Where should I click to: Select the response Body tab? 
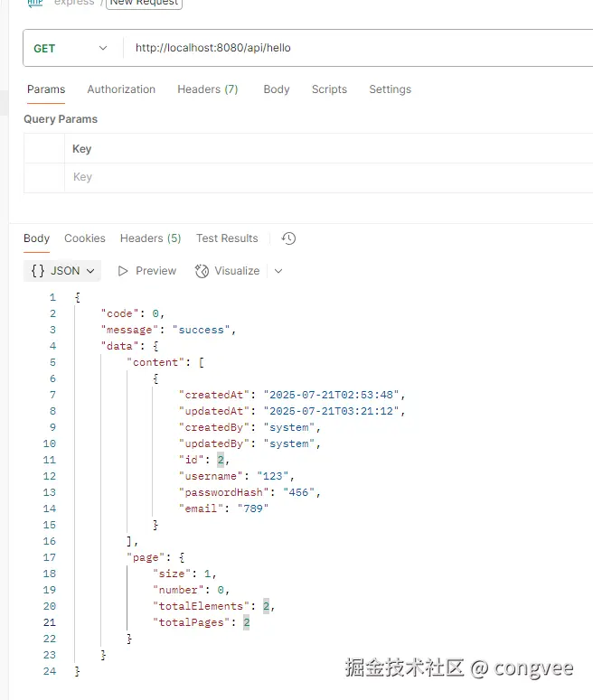click(37, 238)
